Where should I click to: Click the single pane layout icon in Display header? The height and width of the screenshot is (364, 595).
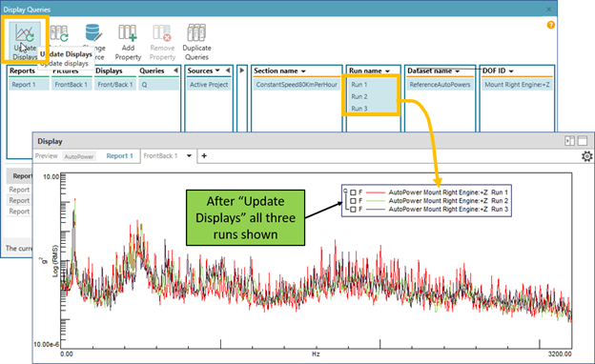point(583,141)
